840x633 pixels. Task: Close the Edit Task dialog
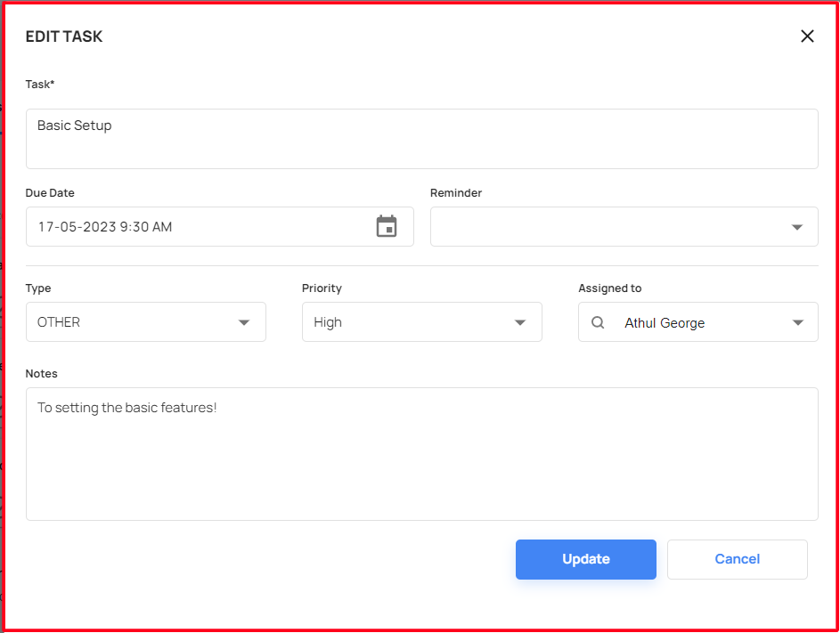click(807, 37)
